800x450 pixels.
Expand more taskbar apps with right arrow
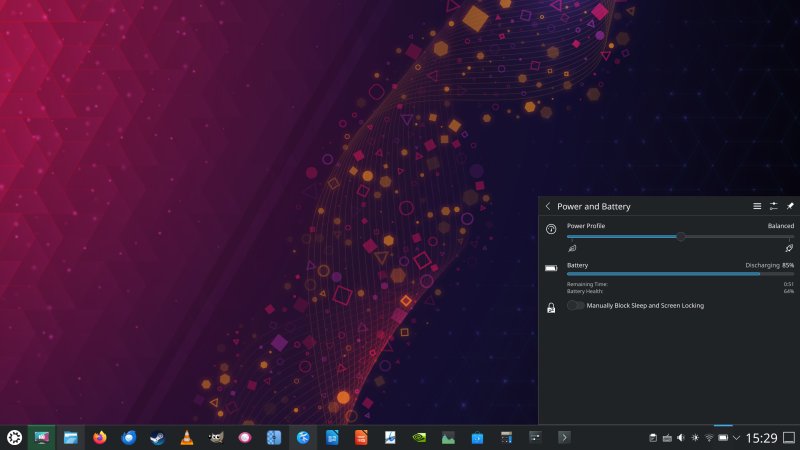click(564, 437)
